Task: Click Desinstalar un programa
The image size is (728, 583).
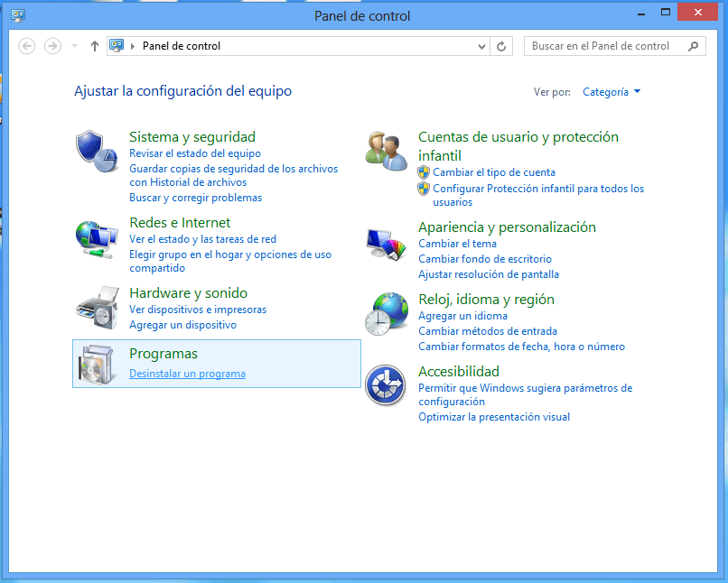Action: tap(187, 374)
